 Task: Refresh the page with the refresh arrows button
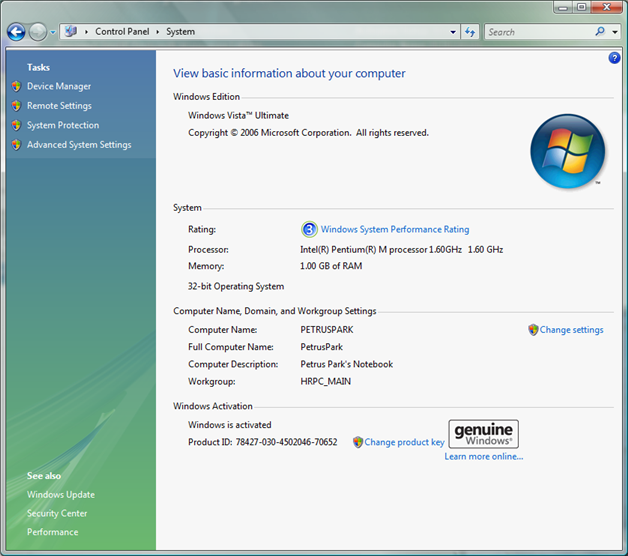(470, 32)
